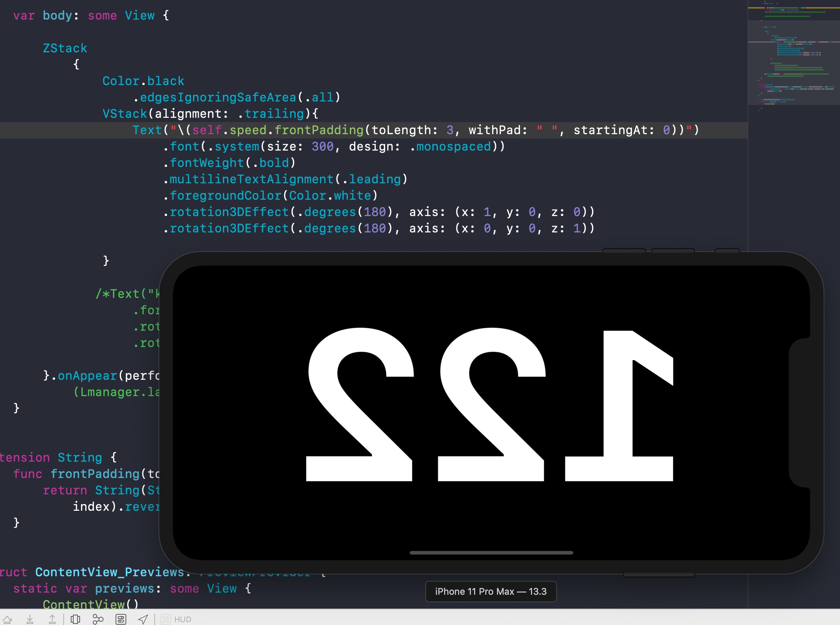Open Debug View Hierarchy icon

coord(75,619)
